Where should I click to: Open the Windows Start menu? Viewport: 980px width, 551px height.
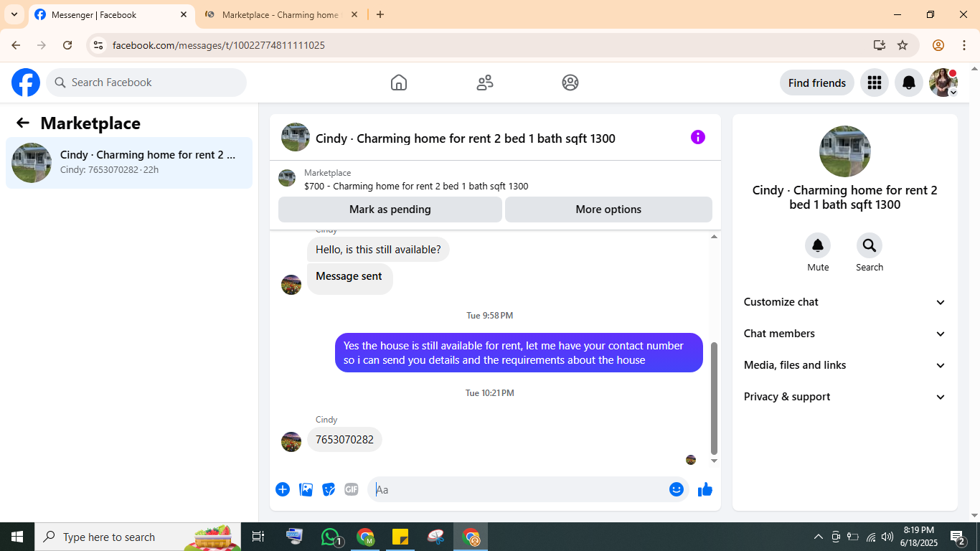17,537
